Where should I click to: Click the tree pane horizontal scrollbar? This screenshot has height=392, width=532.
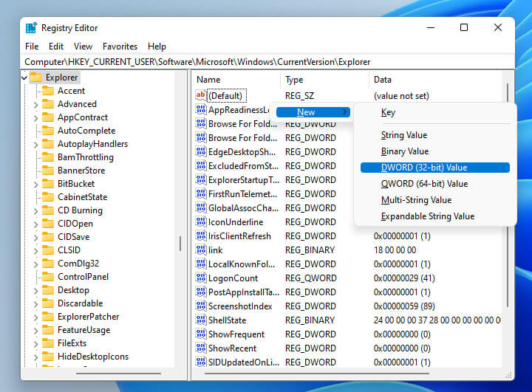click(118, 374)
